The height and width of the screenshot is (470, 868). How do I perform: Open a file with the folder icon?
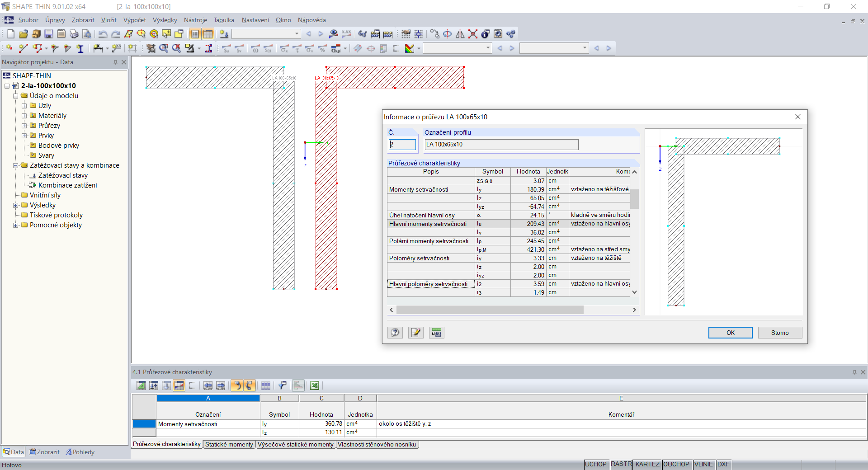(x=24, y=34)
